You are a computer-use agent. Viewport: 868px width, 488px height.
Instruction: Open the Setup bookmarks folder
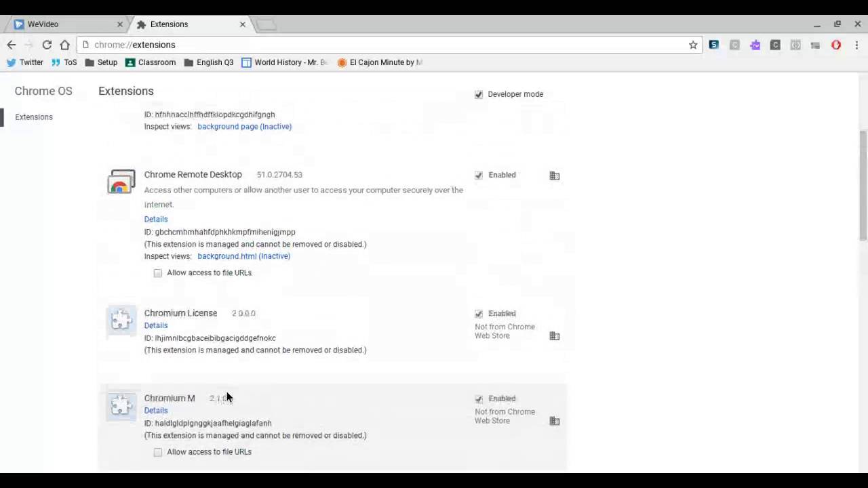(101, 62)
